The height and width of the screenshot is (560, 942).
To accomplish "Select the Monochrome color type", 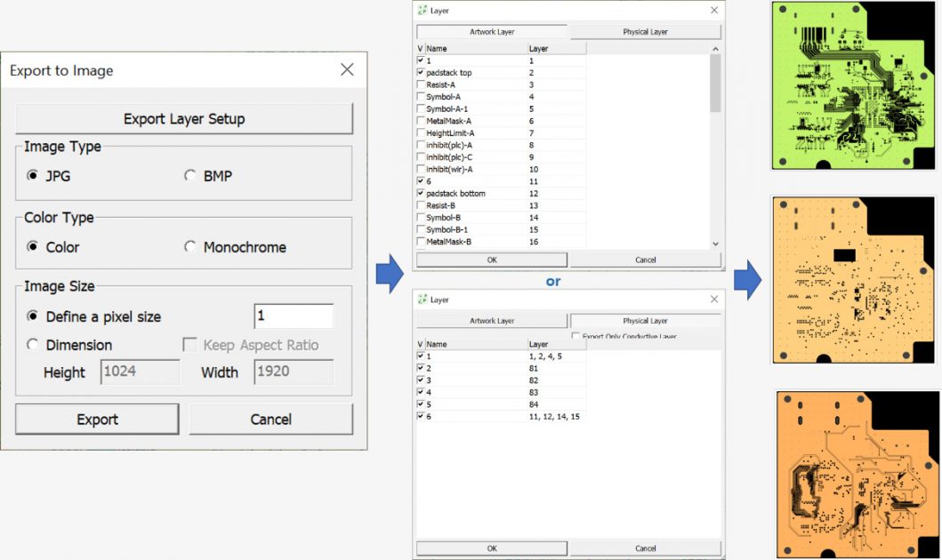I will click(x=190, y=247).
